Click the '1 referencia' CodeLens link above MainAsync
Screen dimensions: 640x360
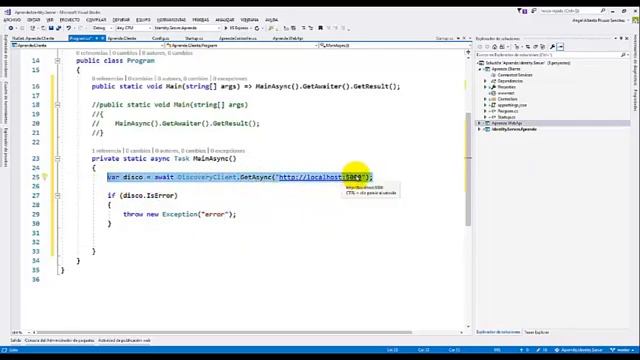(x=107, y=151)
